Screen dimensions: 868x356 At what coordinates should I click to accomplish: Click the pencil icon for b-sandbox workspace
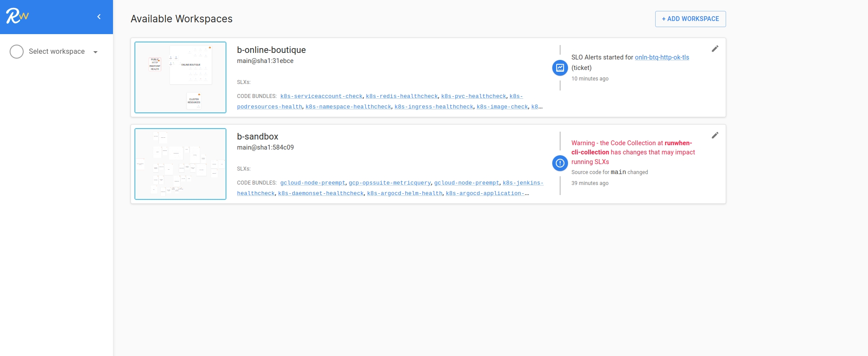(715, 135)
